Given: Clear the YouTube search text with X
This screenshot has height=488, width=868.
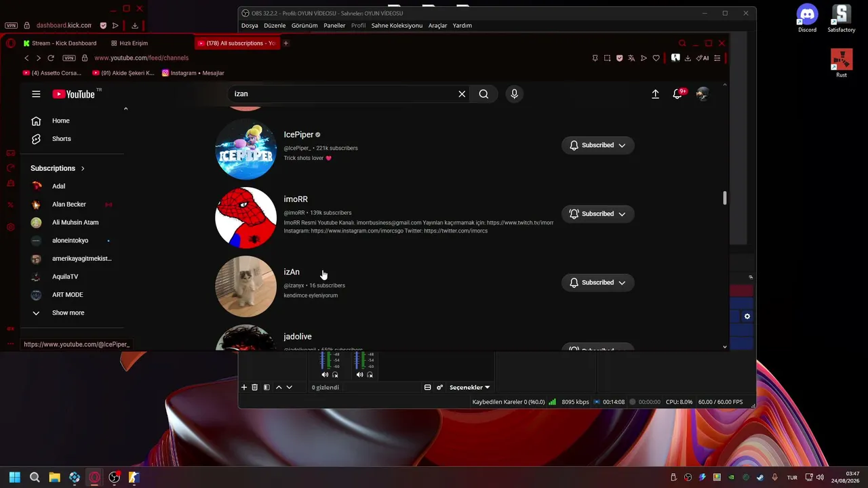Looking at the screenshot, I should [462, 94].
